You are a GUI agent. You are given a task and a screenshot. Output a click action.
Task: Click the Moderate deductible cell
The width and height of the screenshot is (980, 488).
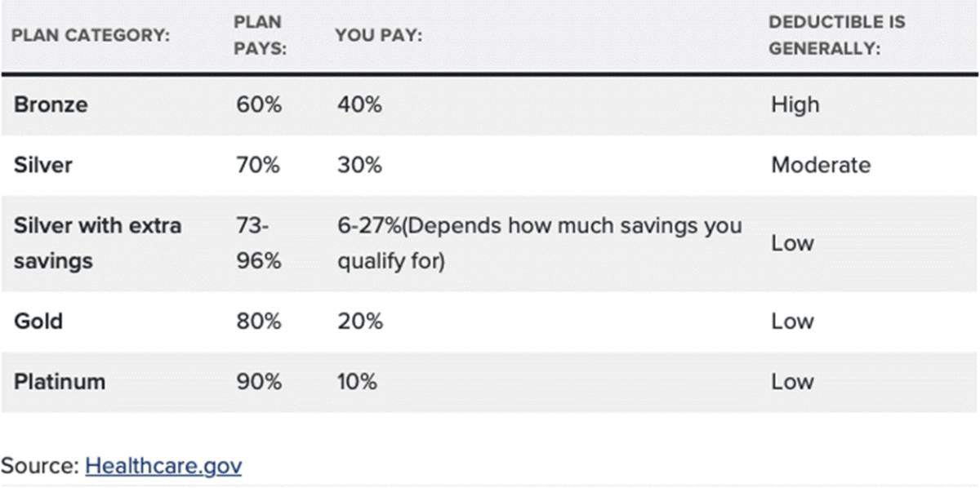tap(821, 166)
